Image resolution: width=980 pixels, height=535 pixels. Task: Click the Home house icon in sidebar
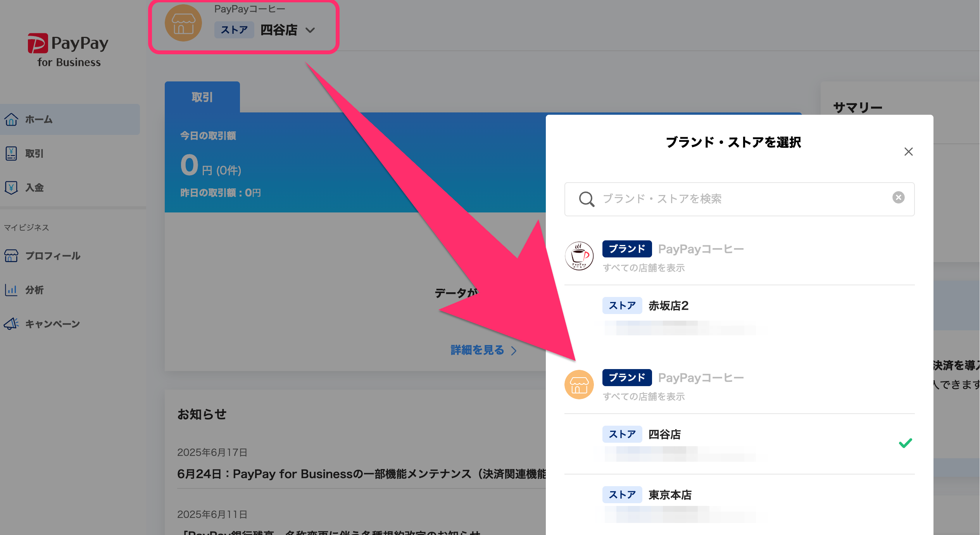(11, 119)
